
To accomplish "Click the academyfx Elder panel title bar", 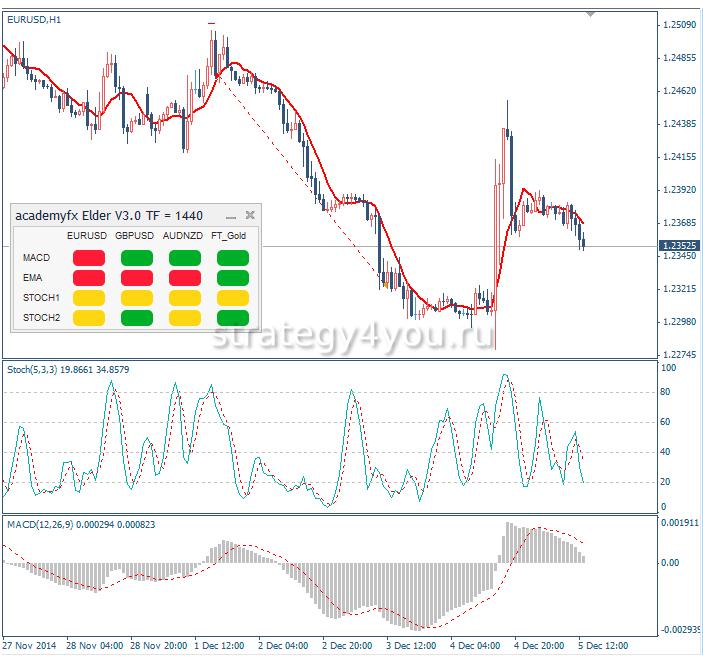I will point(110,215).
